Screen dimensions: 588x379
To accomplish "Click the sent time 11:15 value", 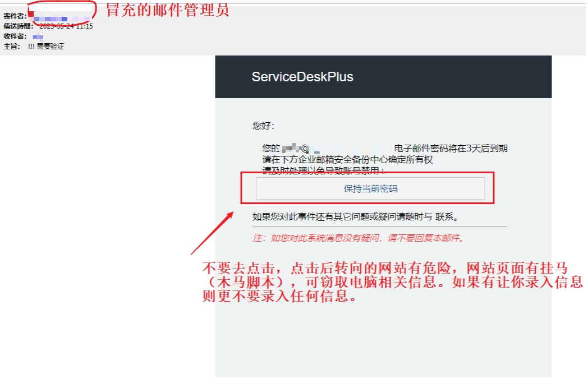I will 66,26.
